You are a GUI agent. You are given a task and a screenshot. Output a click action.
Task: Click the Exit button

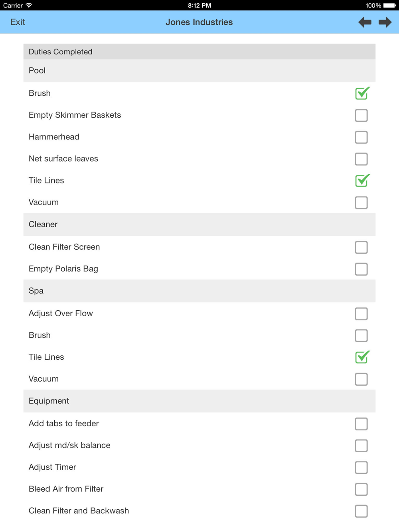(x=18, y=22)
